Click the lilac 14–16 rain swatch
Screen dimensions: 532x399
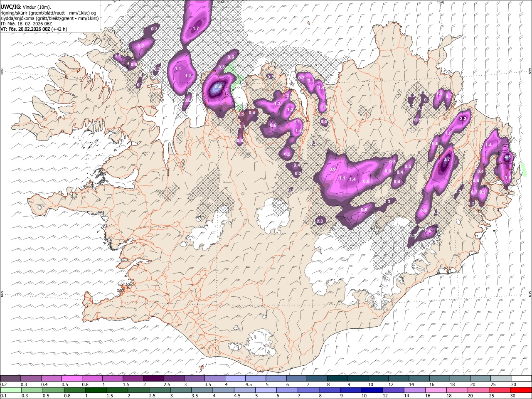[414, 390]
